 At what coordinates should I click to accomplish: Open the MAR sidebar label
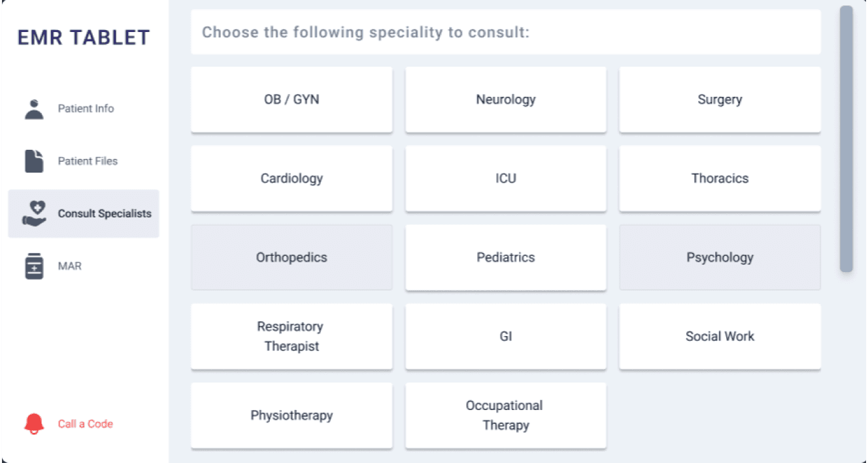point(70,266)
